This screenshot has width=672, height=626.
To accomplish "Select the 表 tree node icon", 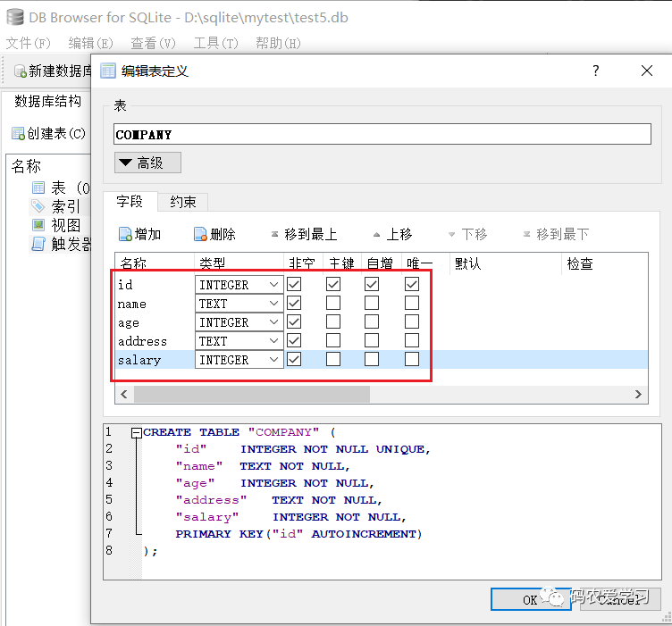I will coord(38,188).
